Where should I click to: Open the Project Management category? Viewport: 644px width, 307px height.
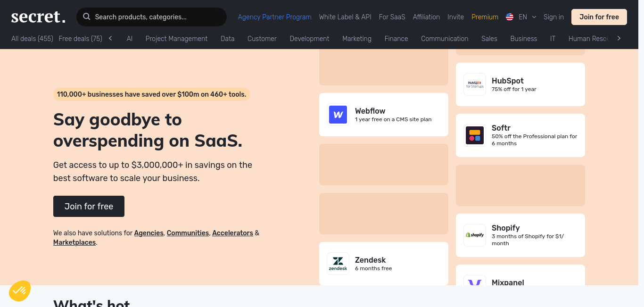tap(176, 39)
